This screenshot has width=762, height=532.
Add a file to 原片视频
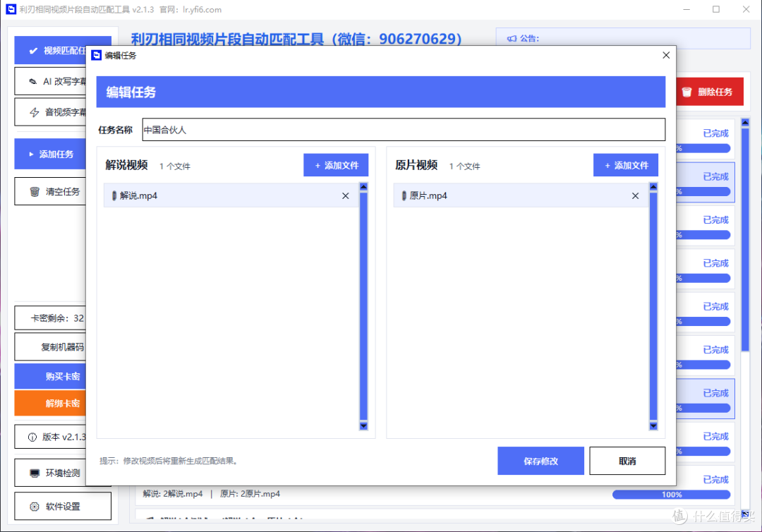626,165
